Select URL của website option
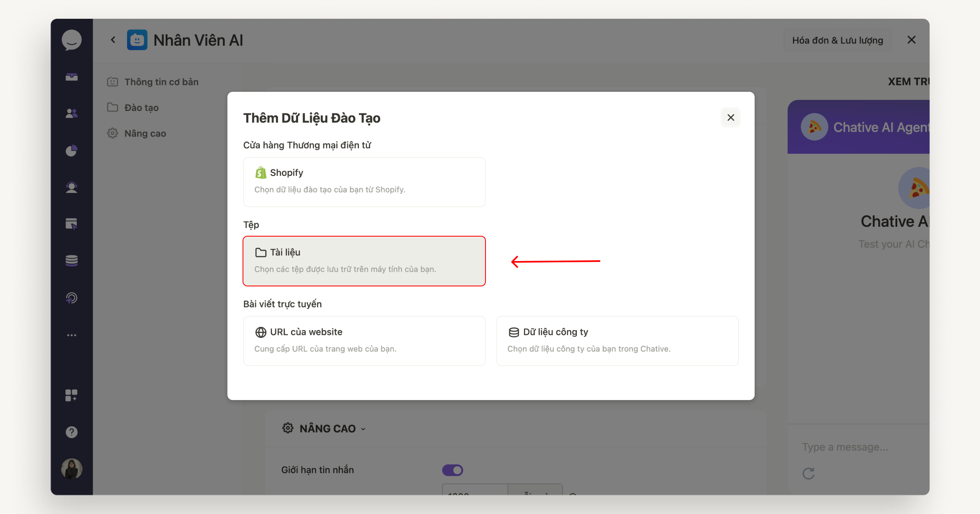This screenshot has height=514, width=980. [x=364, y=341]
